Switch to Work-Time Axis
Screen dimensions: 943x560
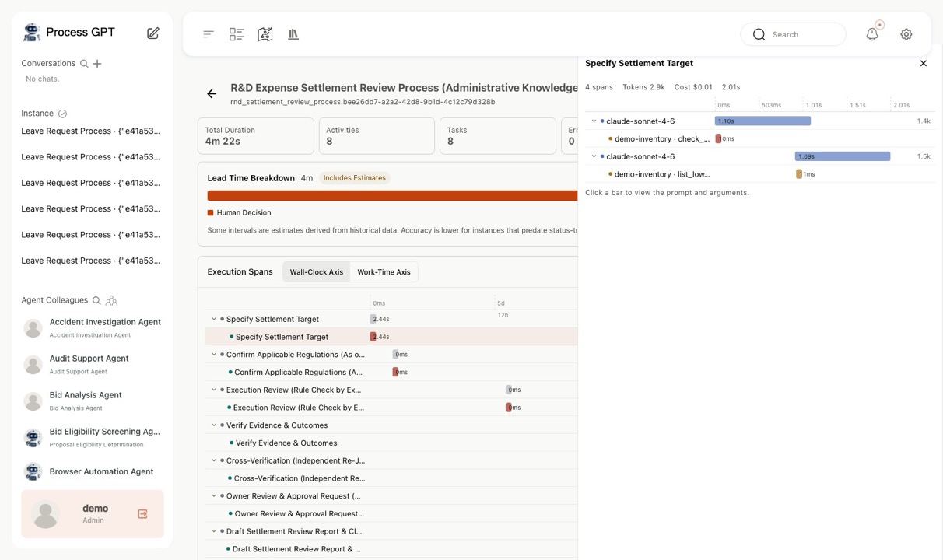click(384, 272)
